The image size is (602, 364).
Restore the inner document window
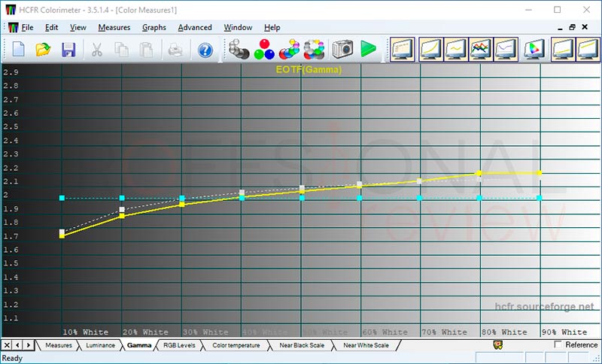pos(572,27)
